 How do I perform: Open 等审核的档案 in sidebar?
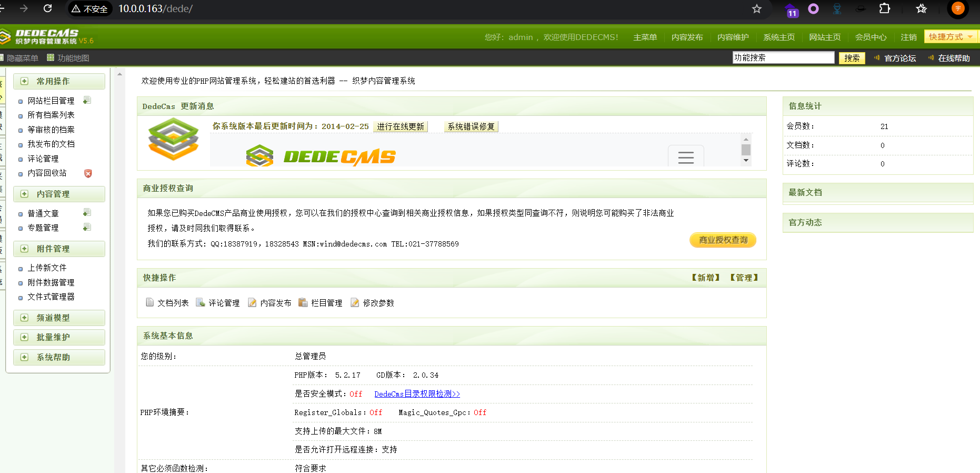tap(51, 130)
